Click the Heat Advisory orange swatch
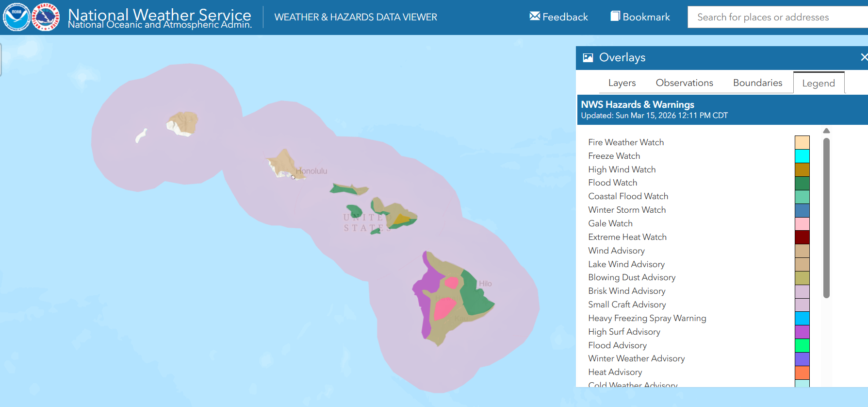Image resolution: width=868 pixels, height=407 pixels. tap(802, 373)
